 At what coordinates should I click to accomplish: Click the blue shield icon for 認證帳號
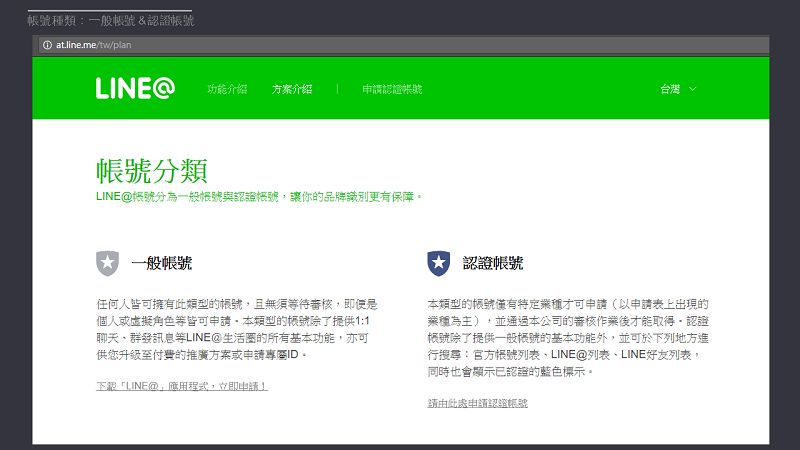(x=439, y=263)
